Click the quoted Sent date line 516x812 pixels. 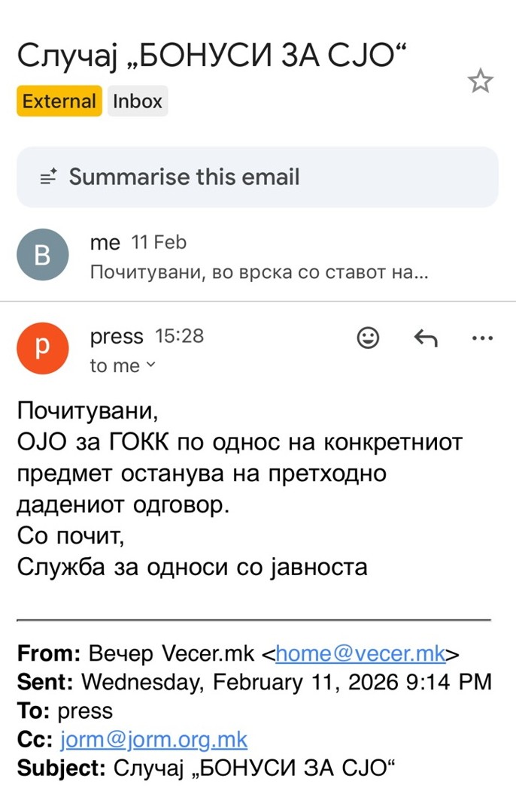point(254,682)
